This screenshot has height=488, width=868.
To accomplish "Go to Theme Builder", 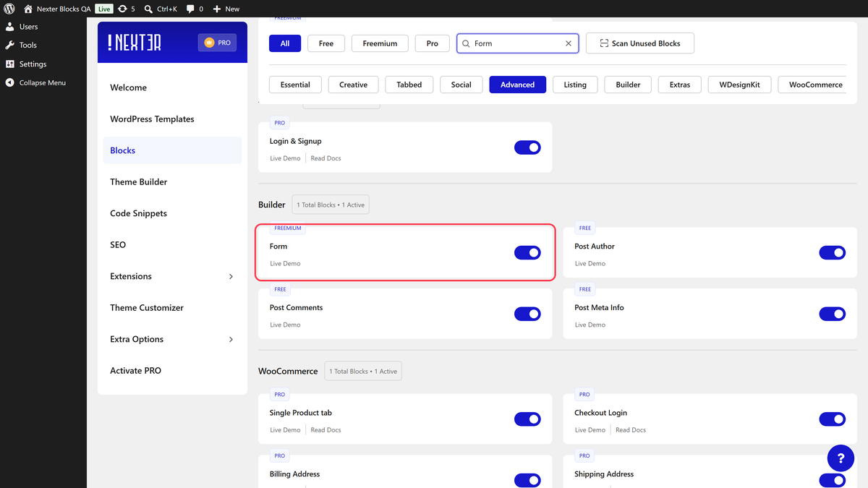I will point(172,182).
